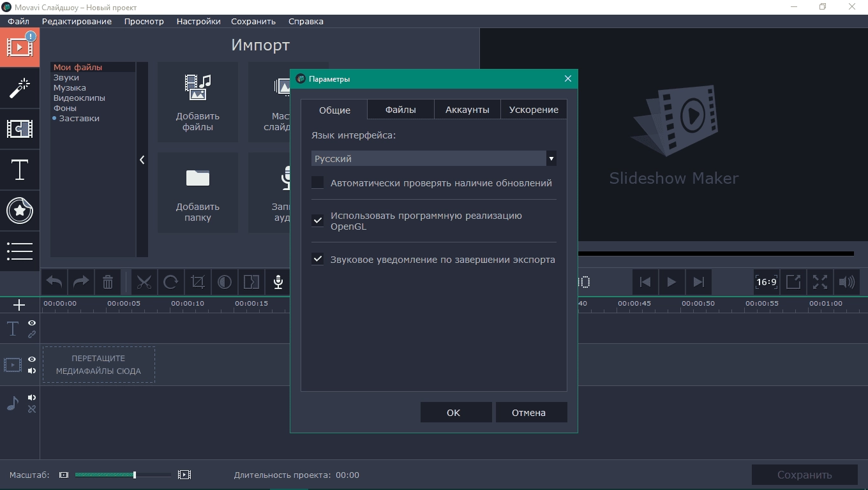Open interface language dropdown

point(434,158)
